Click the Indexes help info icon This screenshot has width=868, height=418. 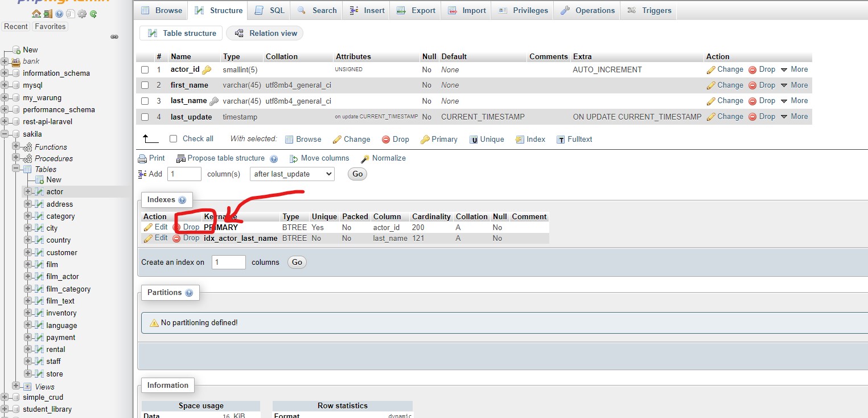click(x=182, y=200)
